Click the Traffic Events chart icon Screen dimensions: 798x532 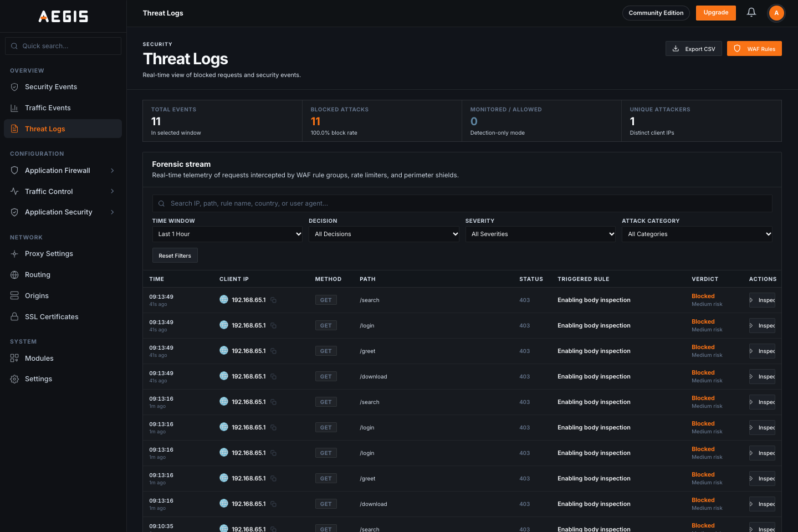click(x=14, y=108)
